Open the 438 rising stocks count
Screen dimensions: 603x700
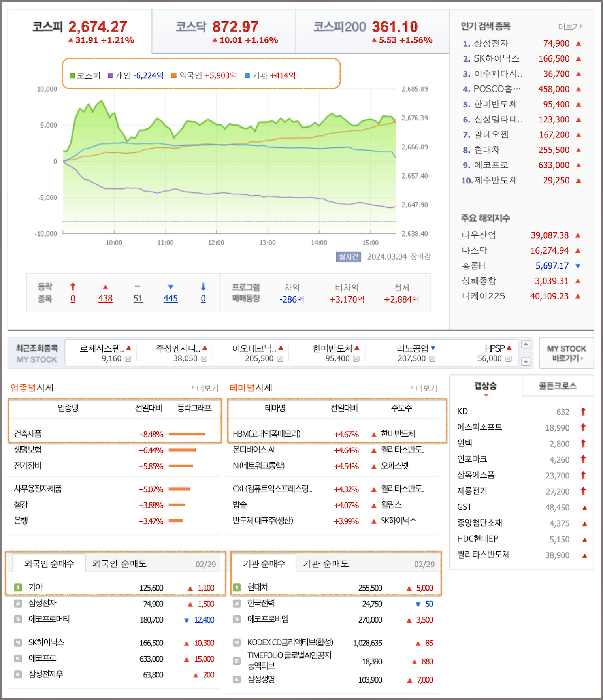(106, 299)
